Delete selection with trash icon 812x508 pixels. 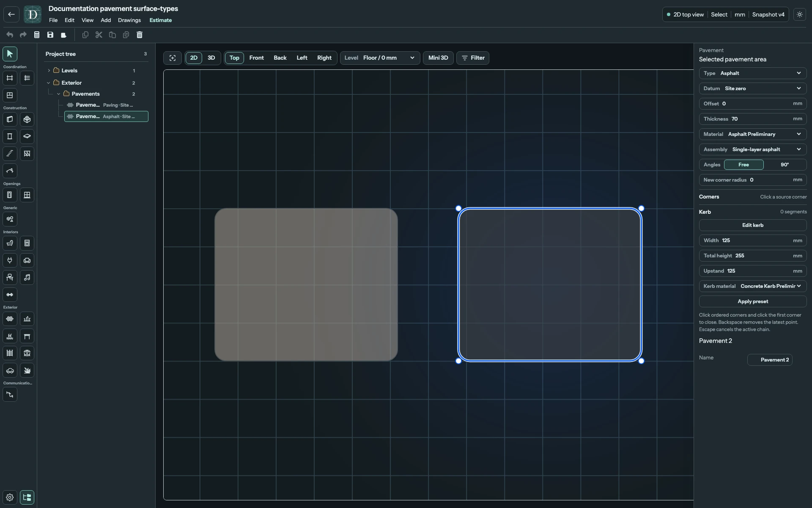pos(140,35)
